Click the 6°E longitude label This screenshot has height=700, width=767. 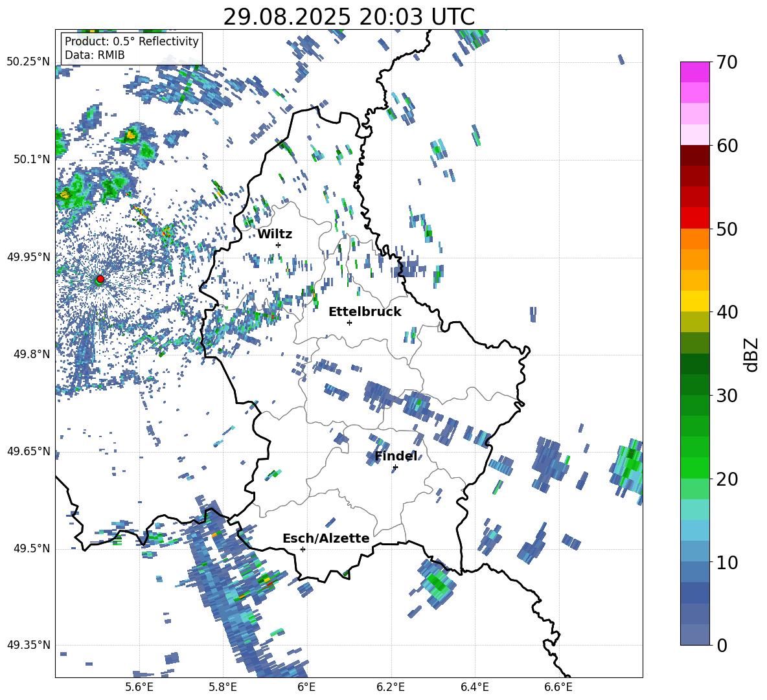[306, 688]
